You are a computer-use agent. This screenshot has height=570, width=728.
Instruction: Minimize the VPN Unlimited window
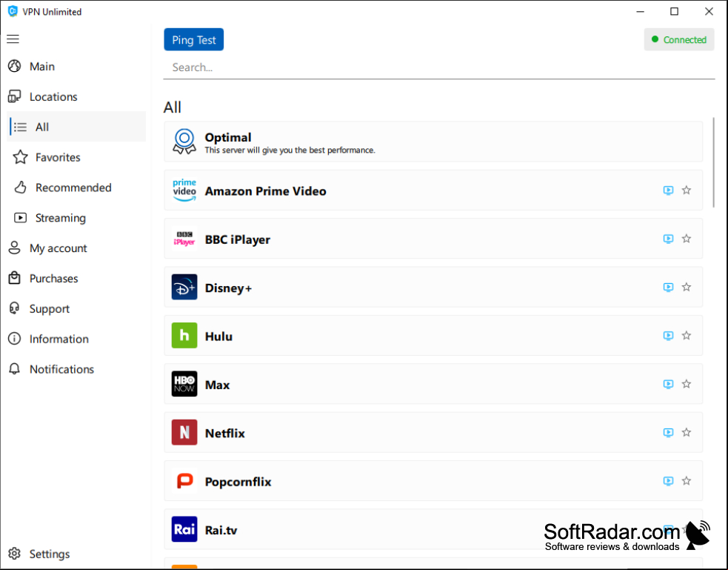(641, 12)
